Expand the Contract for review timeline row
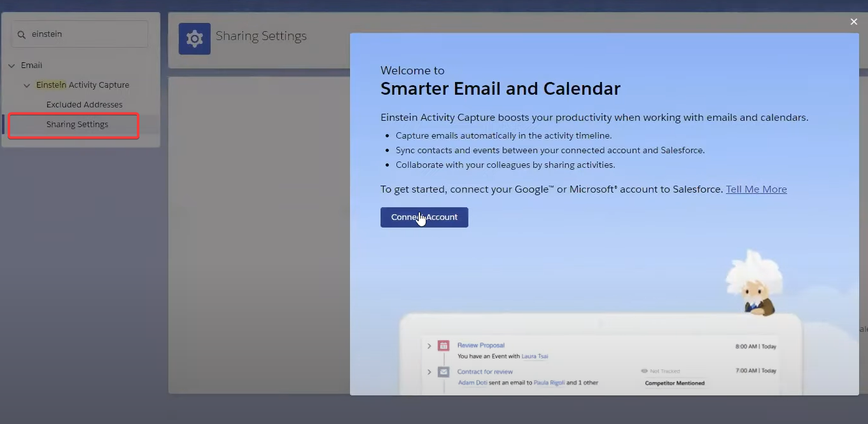Image resolution: width=868 pixels, height=424 pixels. click(x=430, y=372)
